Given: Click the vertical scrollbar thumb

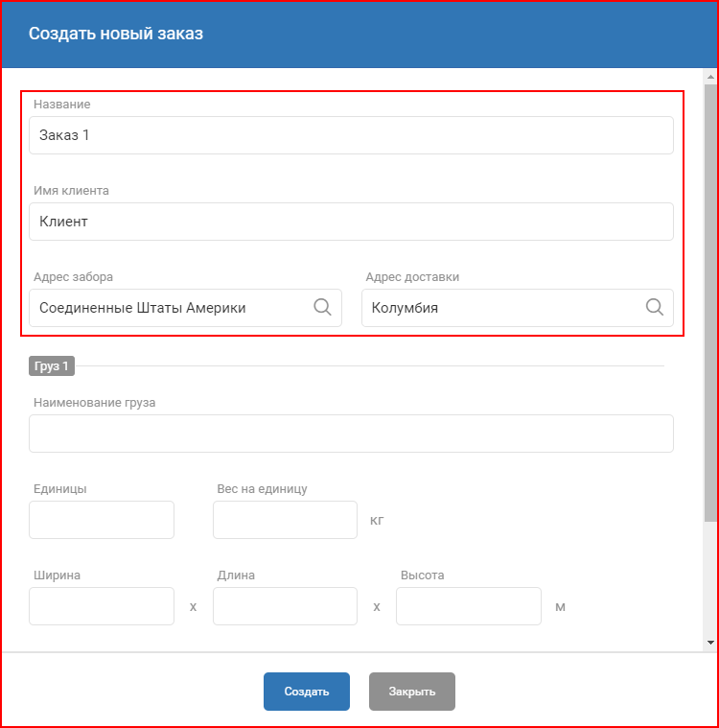Looking at the screenshot, I should pyautogui.click(x=710, y=303).
